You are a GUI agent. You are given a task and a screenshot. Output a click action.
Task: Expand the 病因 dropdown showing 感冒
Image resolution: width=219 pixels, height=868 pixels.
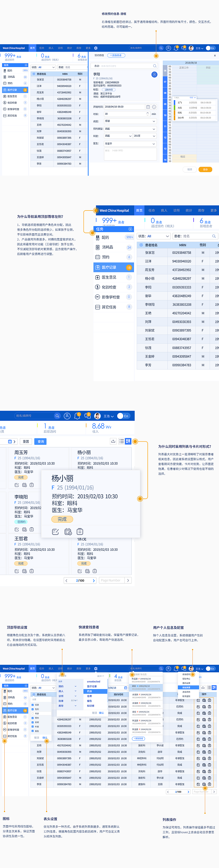coord(130,121)
